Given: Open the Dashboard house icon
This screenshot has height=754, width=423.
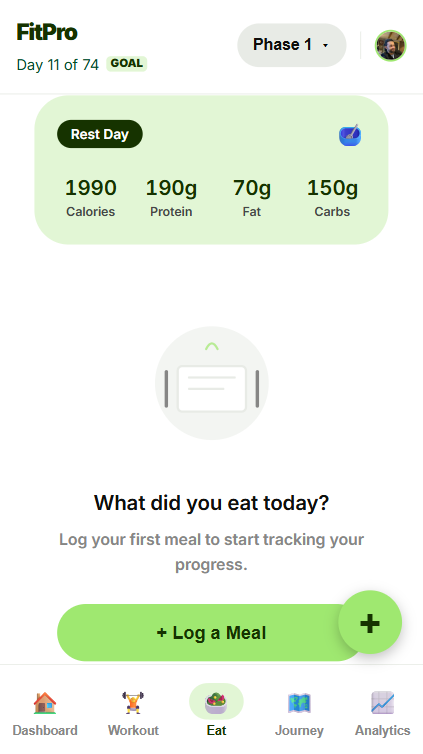Looking at the screenshot, I should tap(45, 703).
